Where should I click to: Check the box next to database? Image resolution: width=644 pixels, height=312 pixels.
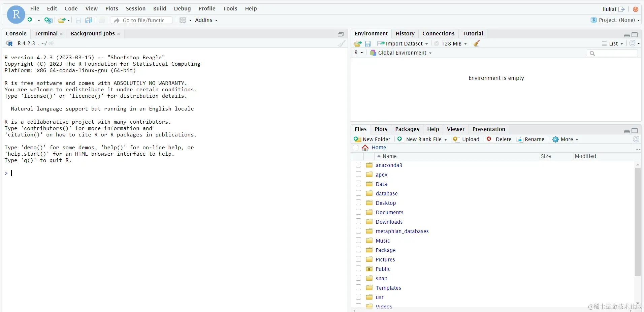tap(358, 193)
